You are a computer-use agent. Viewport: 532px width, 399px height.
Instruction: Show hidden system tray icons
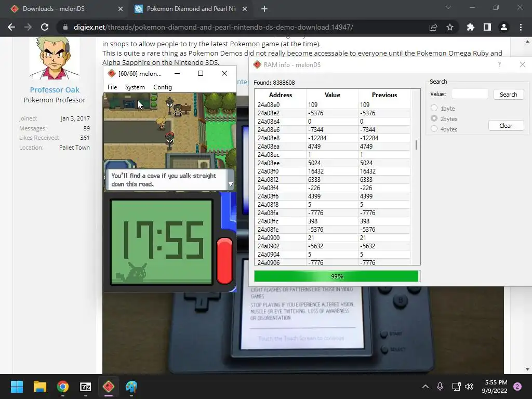click(425, 387)
